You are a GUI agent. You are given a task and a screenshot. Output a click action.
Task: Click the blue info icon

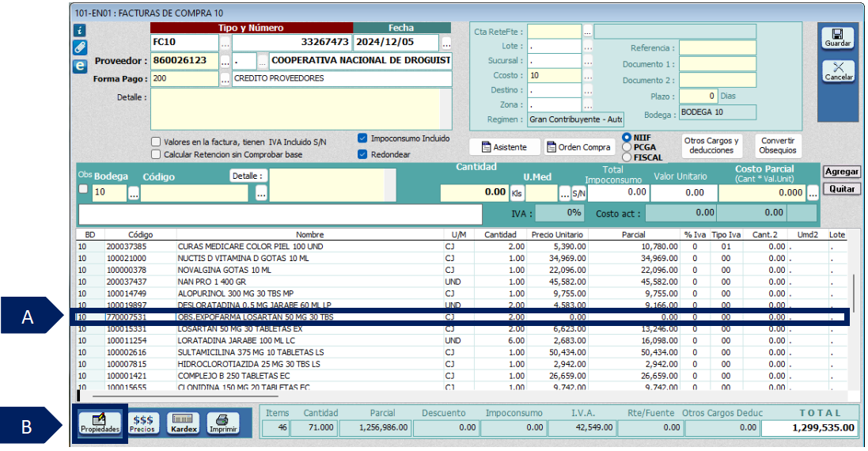(80, 30)
